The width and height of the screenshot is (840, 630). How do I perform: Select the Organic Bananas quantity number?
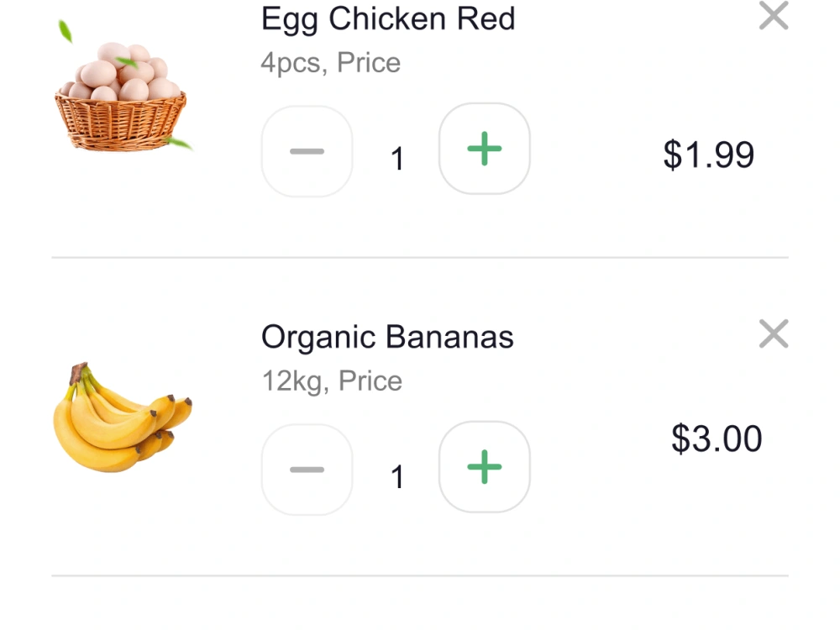tap(397, 477)
